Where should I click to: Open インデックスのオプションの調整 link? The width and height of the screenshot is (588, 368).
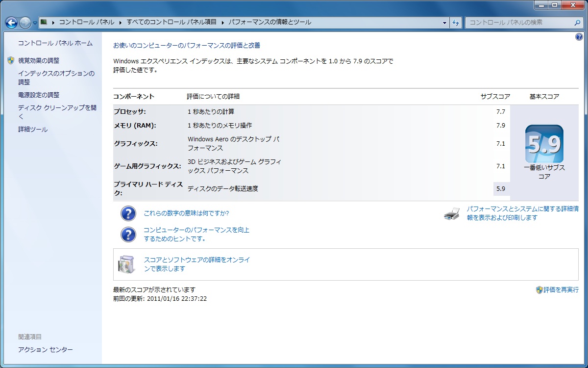tap(56, 78)
